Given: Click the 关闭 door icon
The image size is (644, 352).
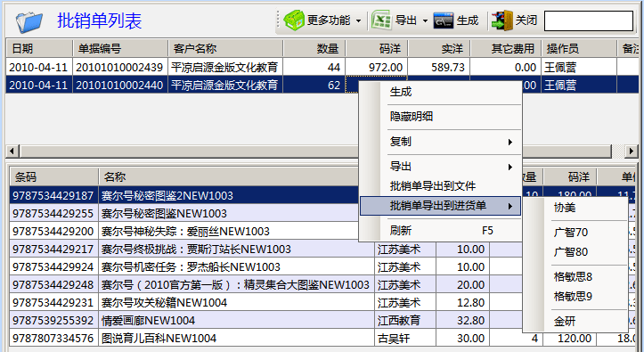Looking at the screenshot, I should (501, 20).
